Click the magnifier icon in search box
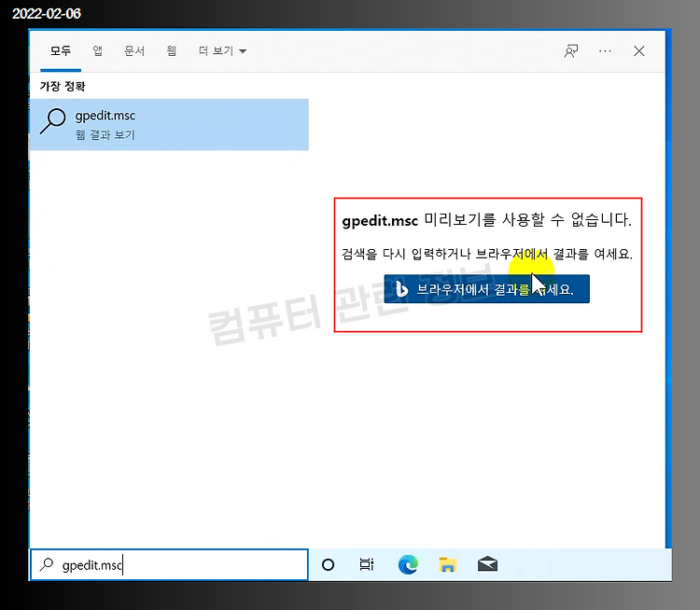This screenshot has width=700, height=610. (47, 565)
